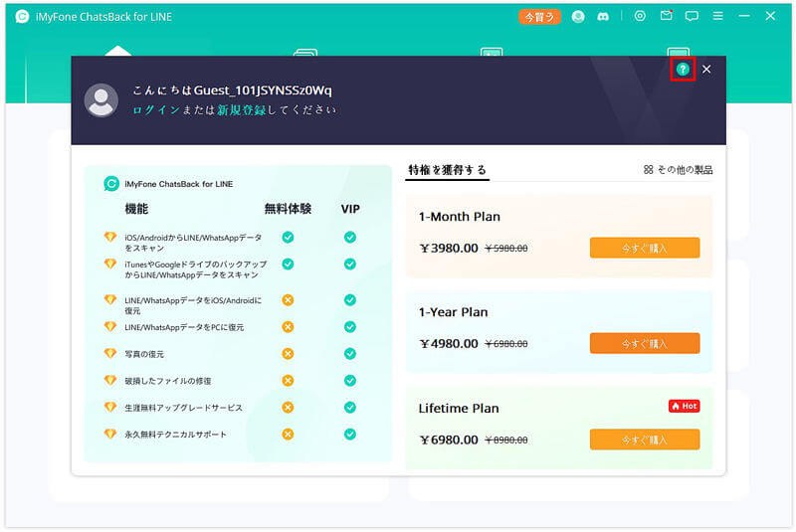This screenshot has height=532, width=796.
Task: Click orange X for 永久無料テクニカルサポート free trial
Action: pyautogui.click(x=288, y=435)
